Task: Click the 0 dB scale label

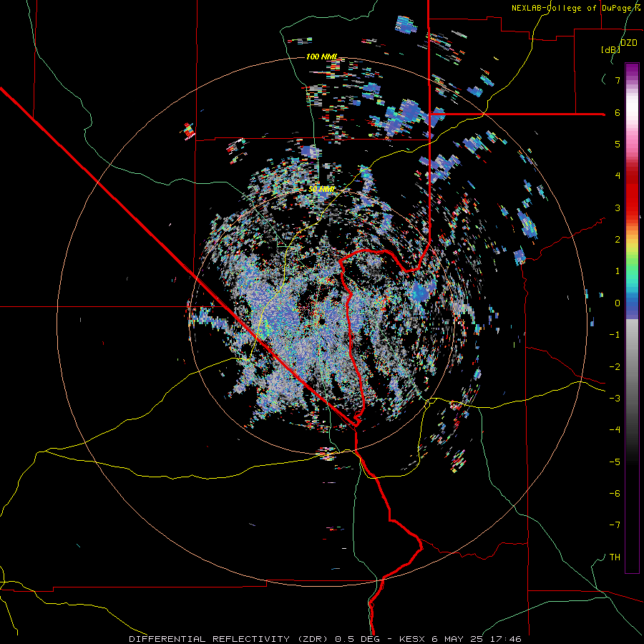Action: click(x=618, y=303)
